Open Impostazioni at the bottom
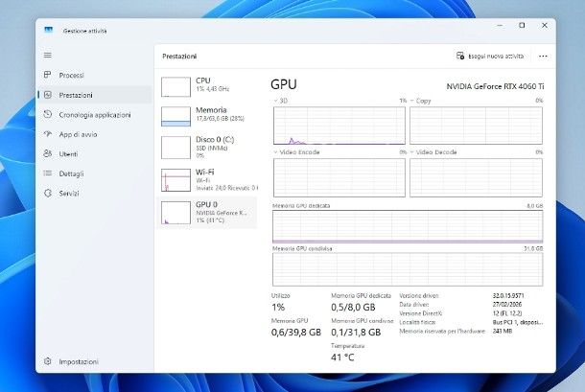 [95, 361]
